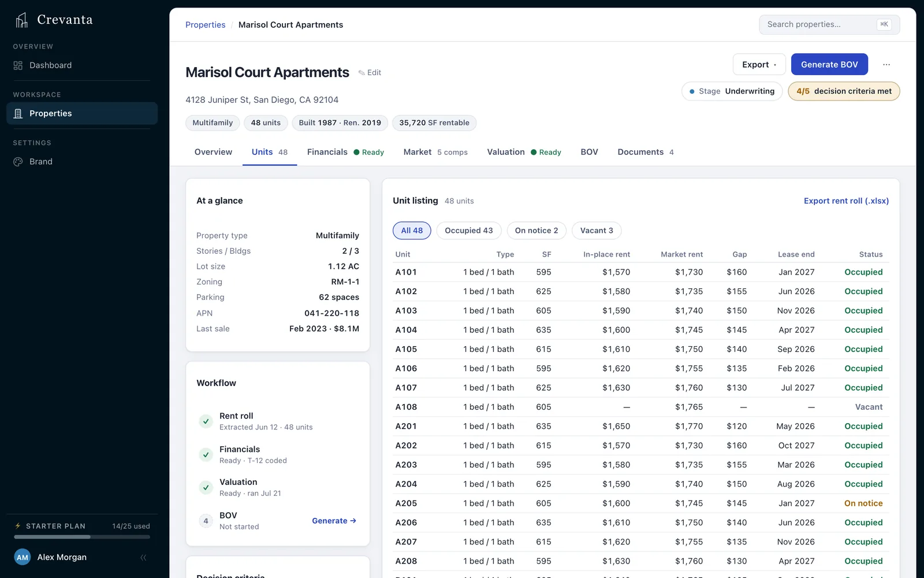Click the plan usage progress bar
924x578 pixels.
81,537
